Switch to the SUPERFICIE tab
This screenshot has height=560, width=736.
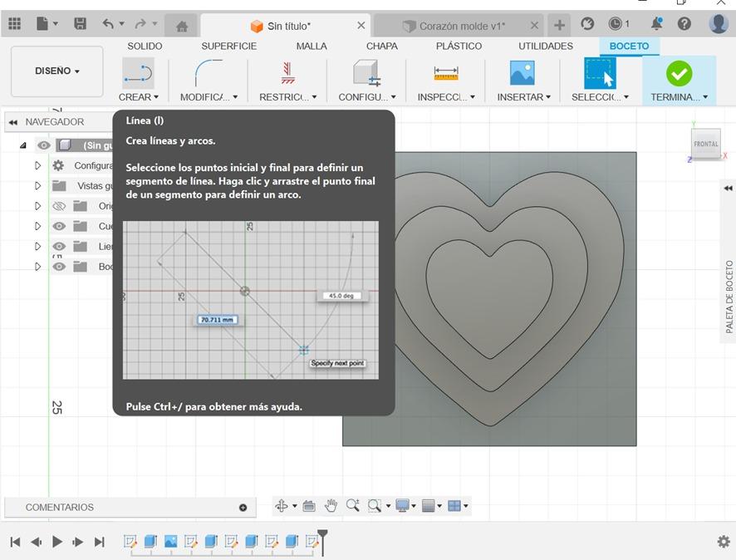[229, 46]
